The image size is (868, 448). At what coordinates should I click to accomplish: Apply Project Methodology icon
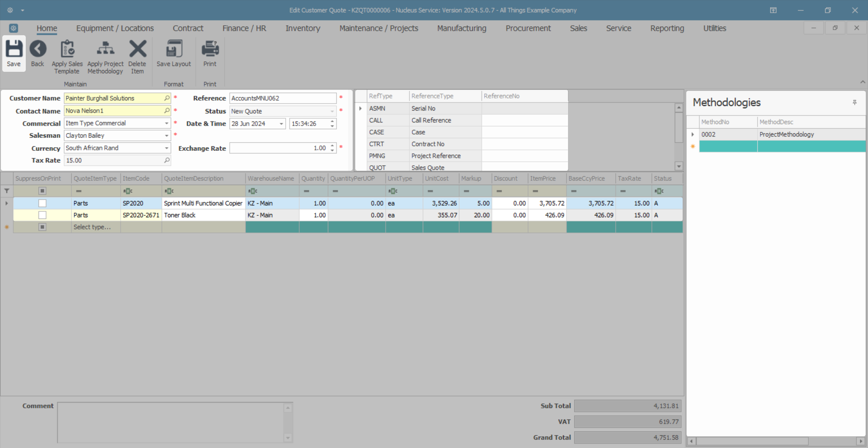105,57
